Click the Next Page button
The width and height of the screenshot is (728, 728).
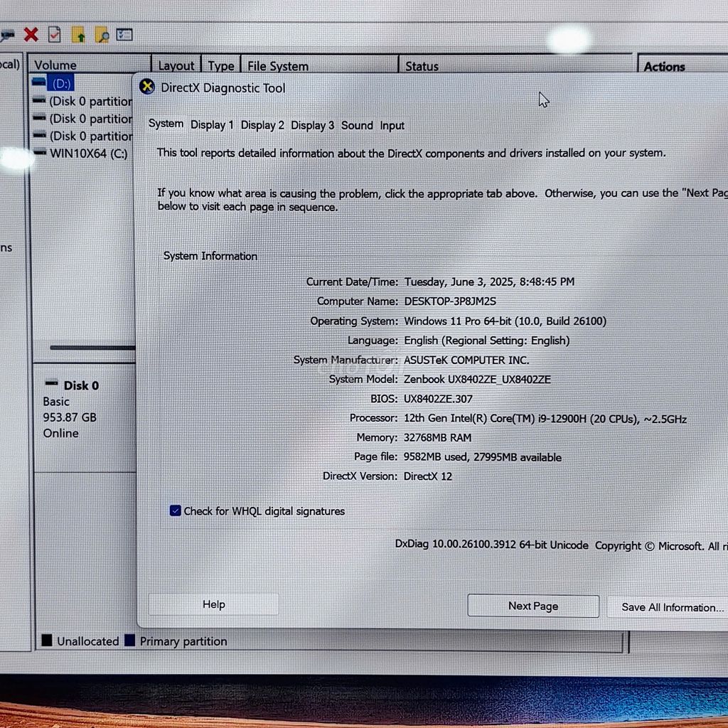coord(533,606)
